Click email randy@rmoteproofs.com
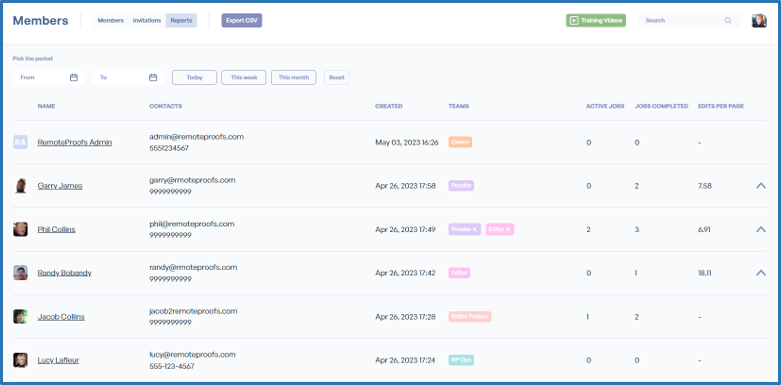The image size is (781, 385). click(193, 267)
